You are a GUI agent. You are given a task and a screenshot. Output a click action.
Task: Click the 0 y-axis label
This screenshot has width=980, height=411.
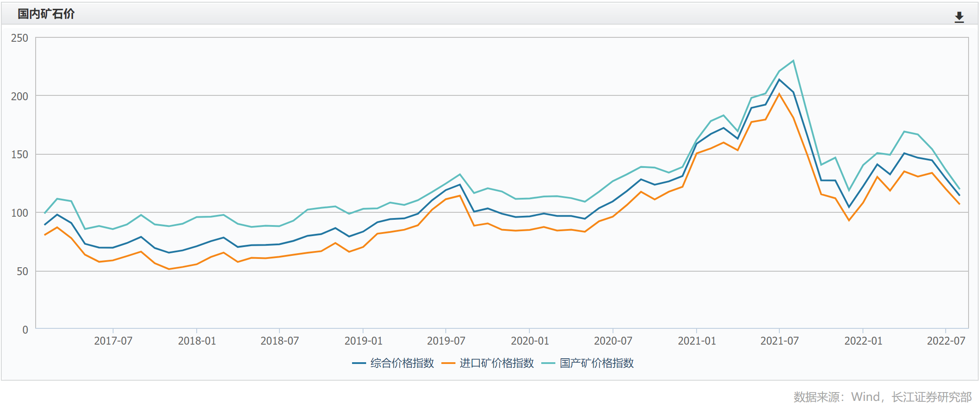coord(25,330)
